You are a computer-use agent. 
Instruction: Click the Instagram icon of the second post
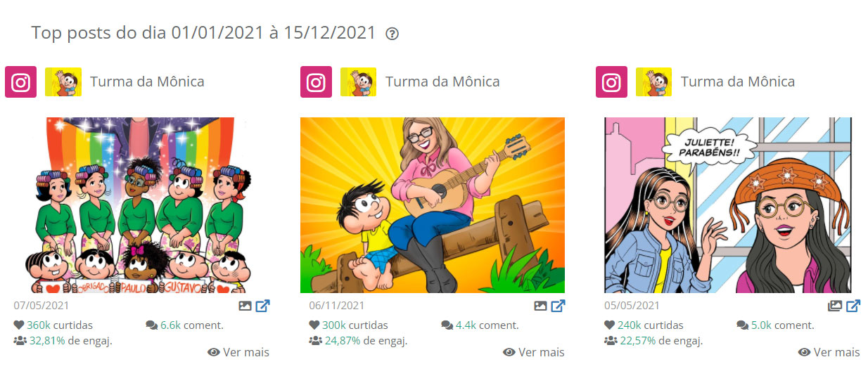(x=316, y=82)
